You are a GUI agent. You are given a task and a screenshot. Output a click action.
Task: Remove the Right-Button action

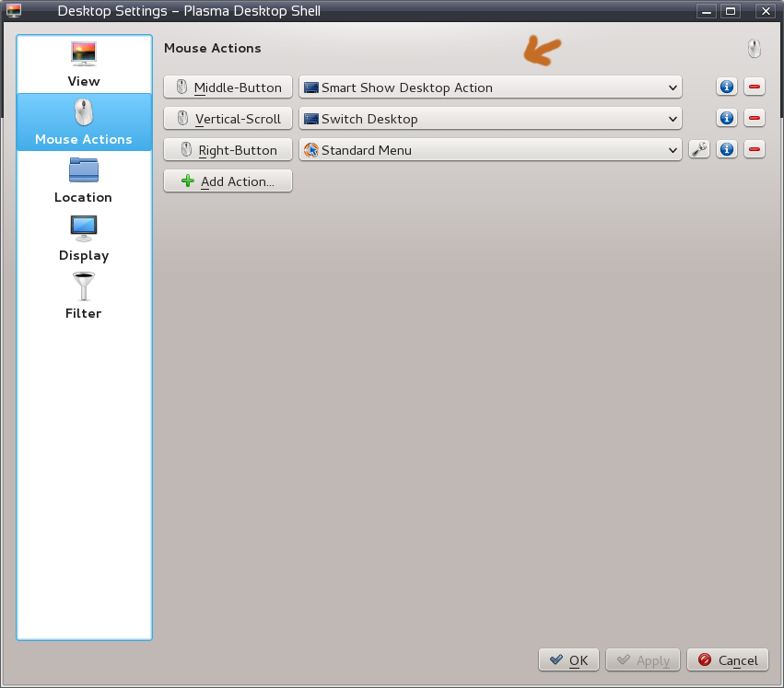coord(755,149)
